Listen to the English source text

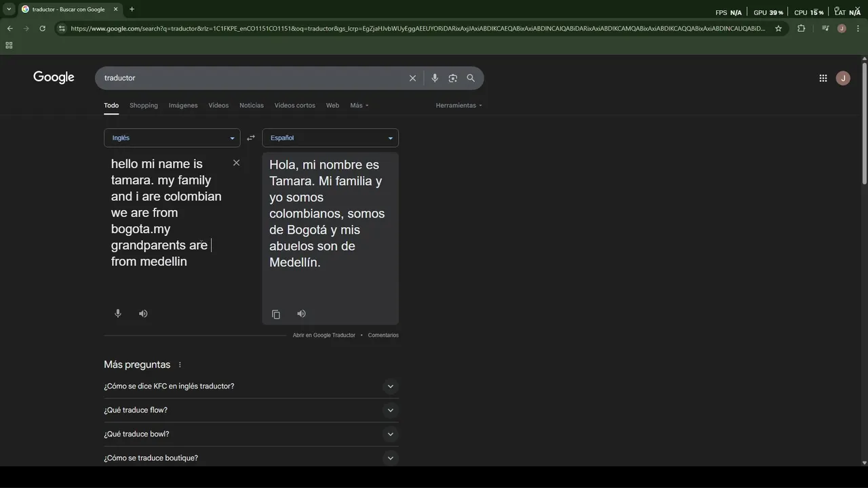coord(143,313)
